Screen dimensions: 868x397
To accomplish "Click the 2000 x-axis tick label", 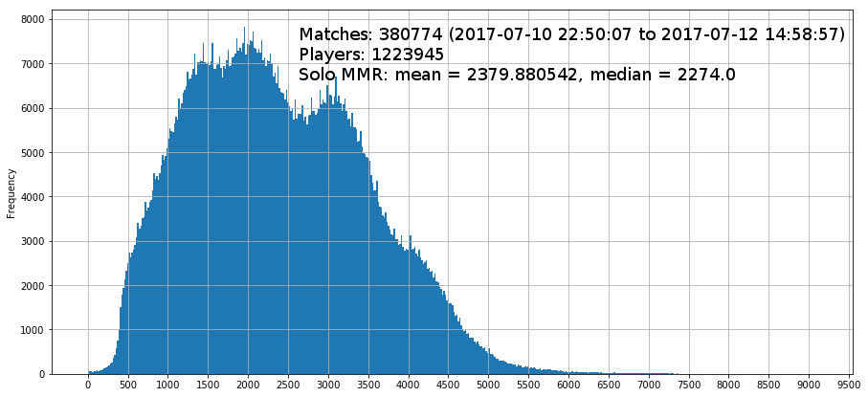I will click(x=248, y=383).
